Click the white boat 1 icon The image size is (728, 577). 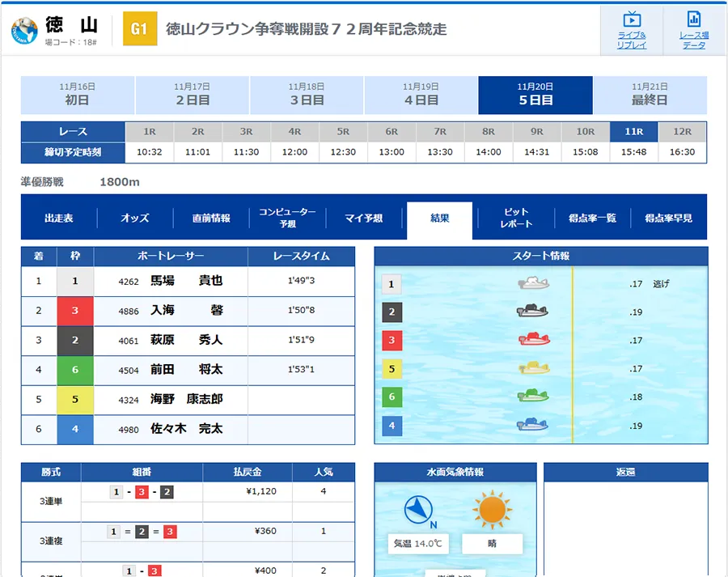click(533, 283)
